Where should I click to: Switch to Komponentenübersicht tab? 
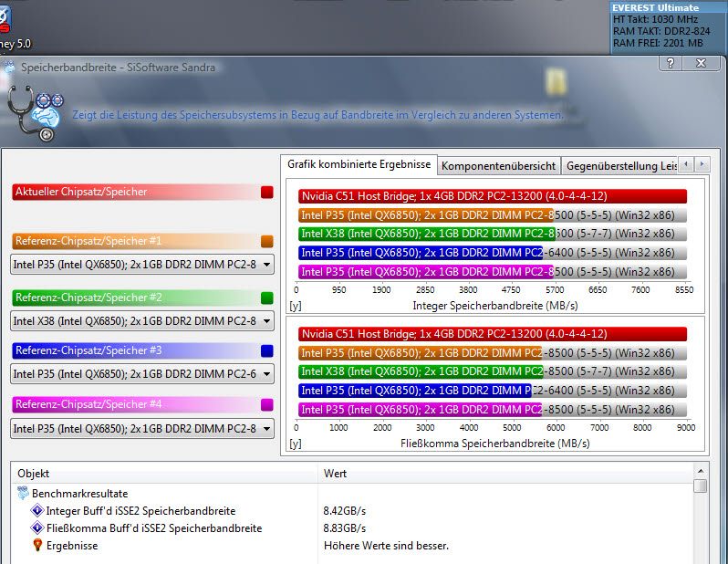[499, 166]
